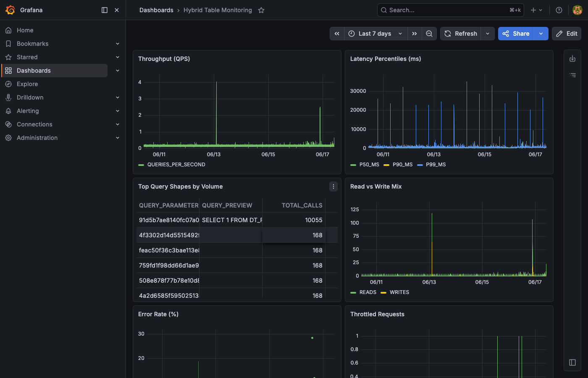The height and width of the screenshot is (378, 588).
Task: Open Explore in the sidebar
Action: click(27, 84)
